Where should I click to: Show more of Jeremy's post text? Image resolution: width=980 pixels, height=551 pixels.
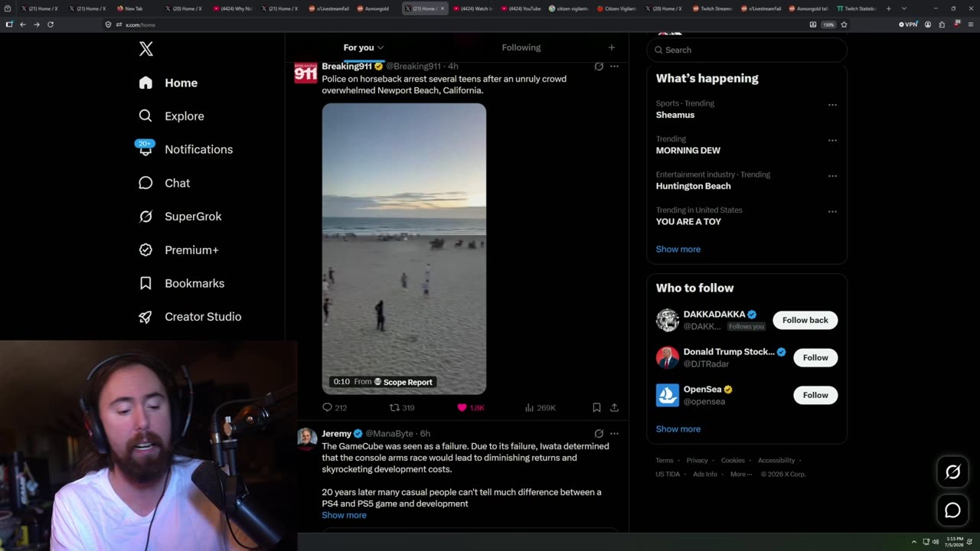[x=344, y=515]
